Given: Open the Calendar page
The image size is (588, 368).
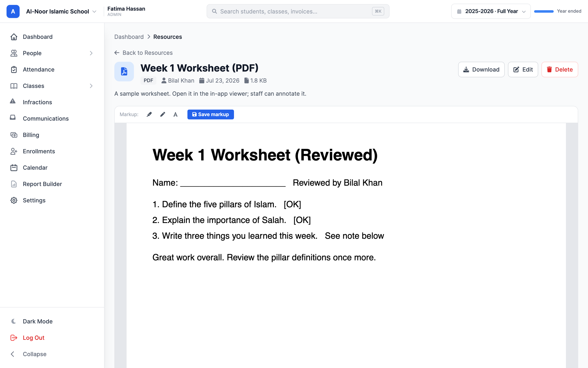Looking at the screenshot, I should click(x=52, y=168).
